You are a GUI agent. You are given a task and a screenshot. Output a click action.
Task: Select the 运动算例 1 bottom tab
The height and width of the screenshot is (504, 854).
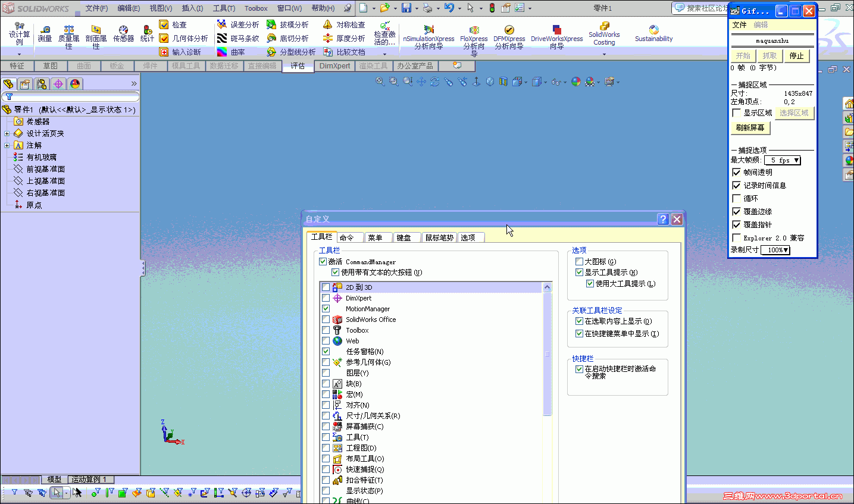click(x=92, y=480)
